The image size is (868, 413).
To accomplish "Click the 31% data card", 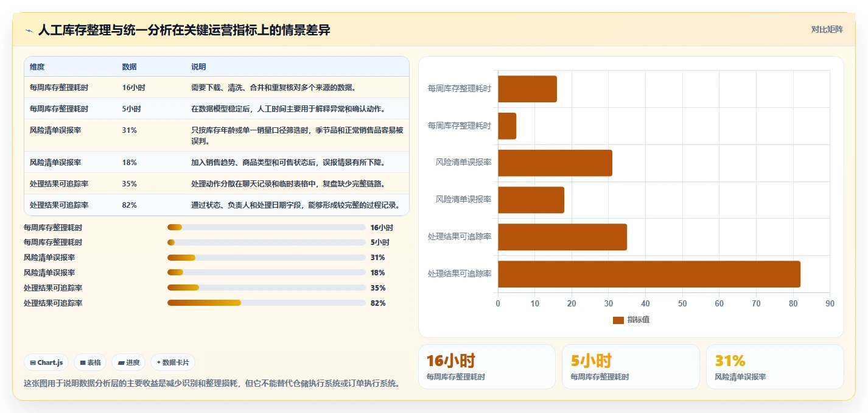I will coord(775,367).
